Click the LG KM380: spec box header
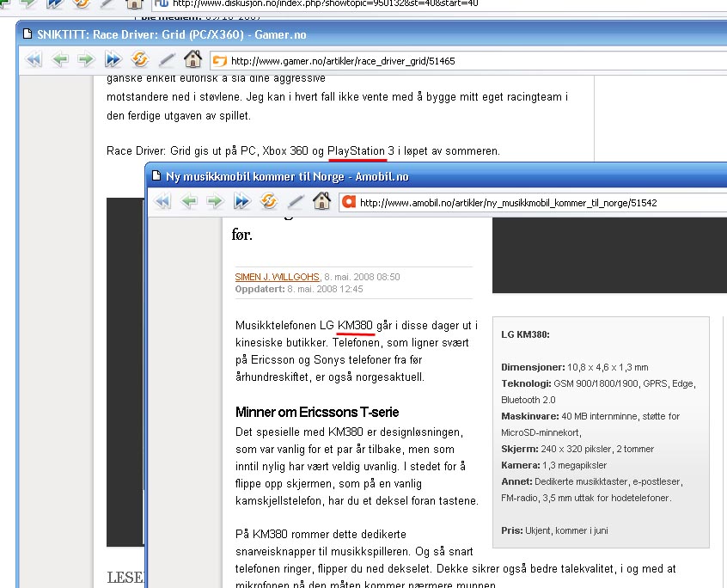727x588 pixels. [x=525, y=334]
